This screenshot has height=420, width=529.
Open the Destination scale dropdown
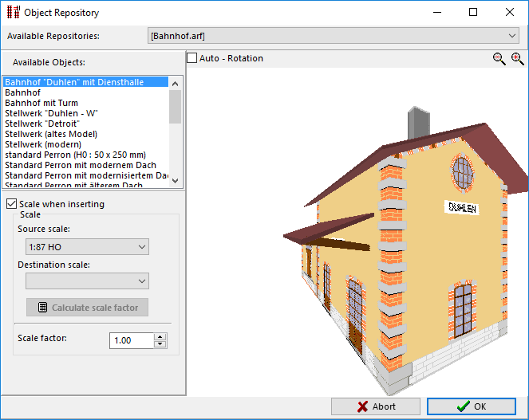tap(87, 281)
